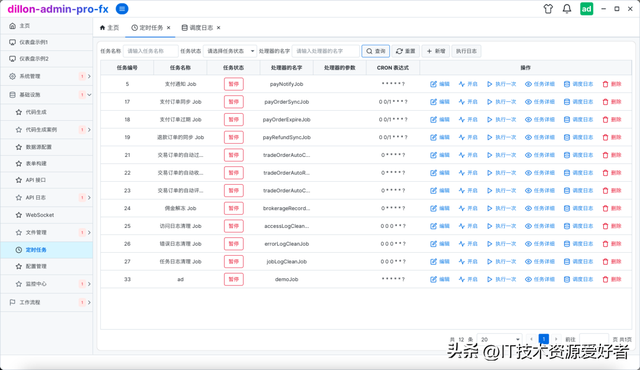View task details for task number 25

click(540, 226)
